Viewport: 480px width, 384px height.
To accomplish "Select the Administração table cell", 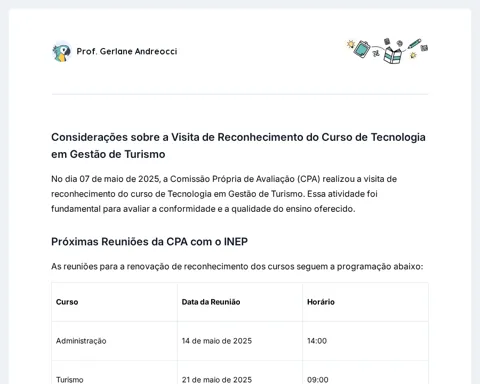I will pos(114,341).
